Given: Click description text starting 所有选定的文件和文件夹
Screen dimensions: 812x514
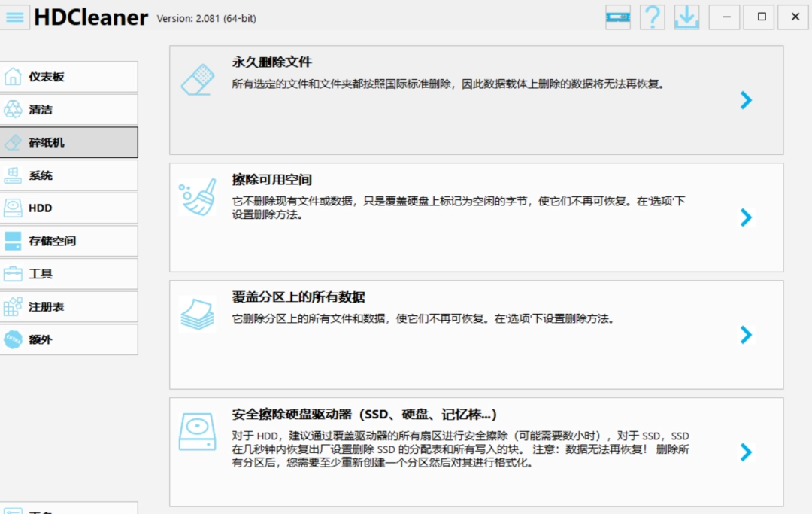Looking at the screenshot, I should pyautogui.click(x=448, y=84).
